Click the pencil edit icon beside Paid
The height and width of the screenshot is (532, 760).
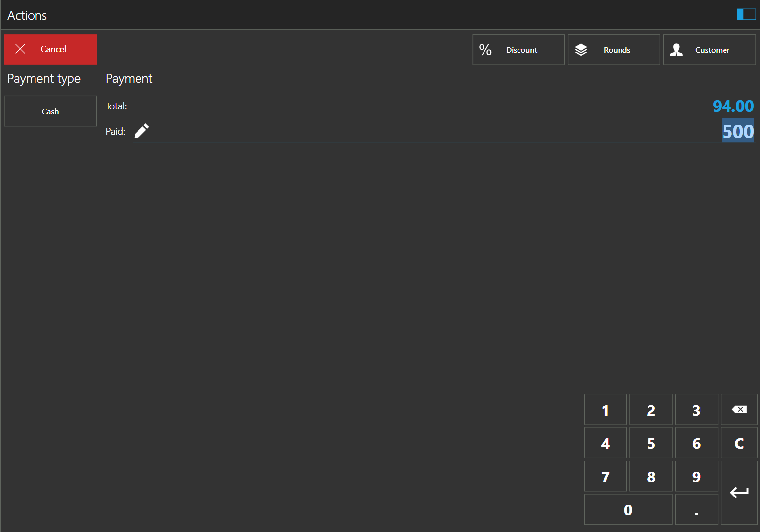click(x=141, y=131)
